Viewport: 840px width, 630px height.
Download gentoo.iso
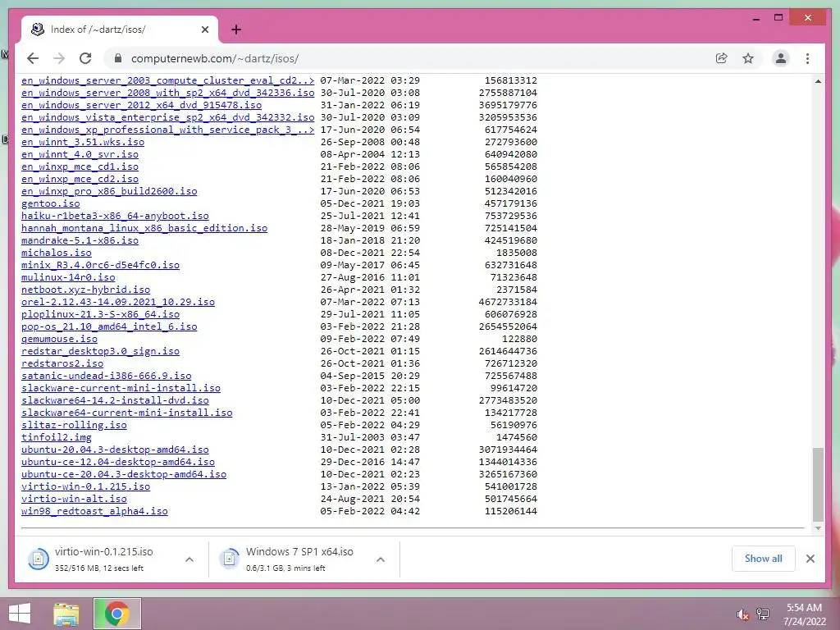(50, 203)
